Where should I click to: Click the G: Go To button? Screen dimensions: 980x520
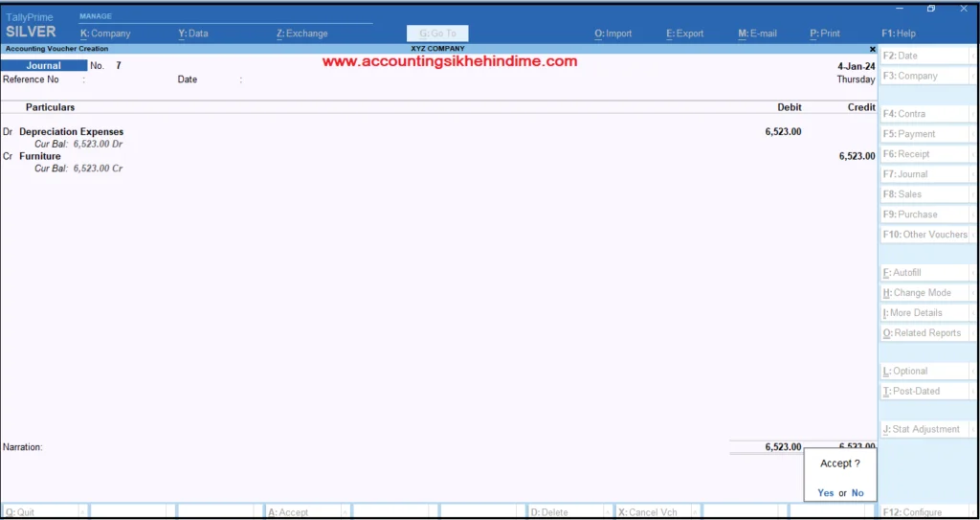tap(437, 34)
